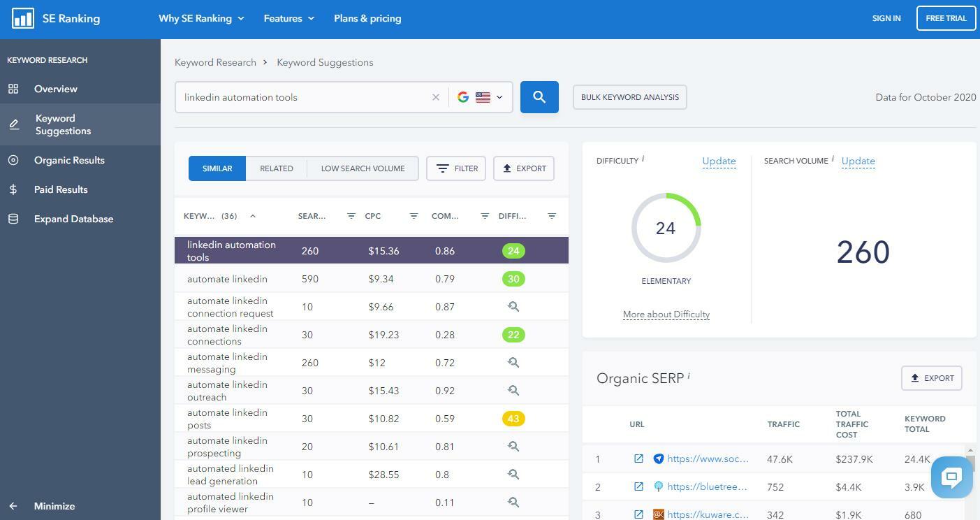Open the bluetree SERP result URL
This screenshot has height=520, width=980.
[x=707, y=486]
